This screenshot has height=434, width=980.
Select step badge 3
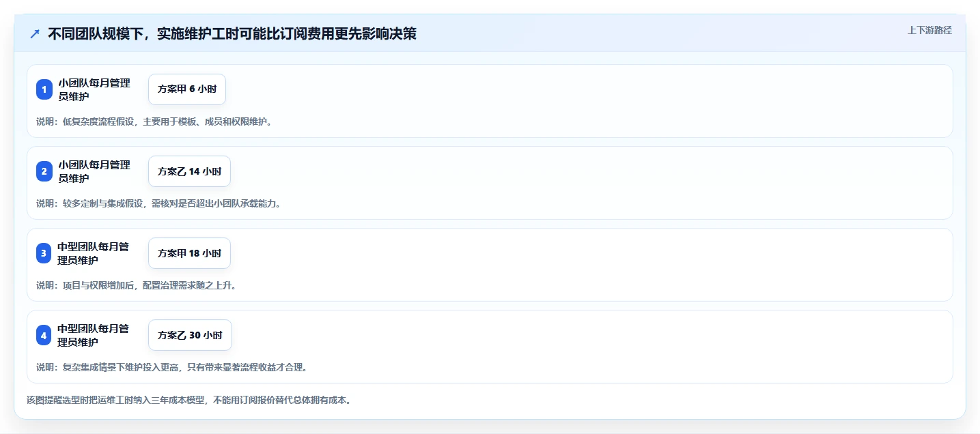(x=44, y=253)
